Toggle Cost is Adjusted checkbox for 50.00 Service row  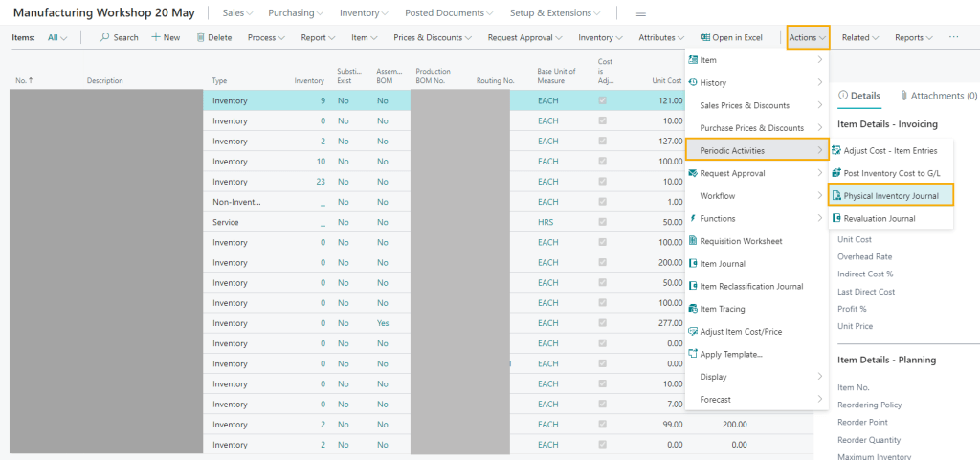click(x=603, y=222)
